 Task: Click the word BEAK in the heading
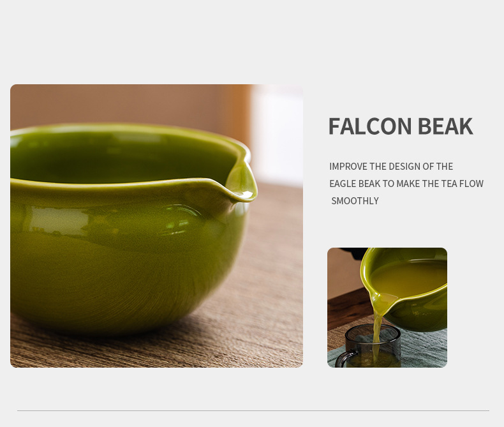pyautogui.click(x=446, y=126)
